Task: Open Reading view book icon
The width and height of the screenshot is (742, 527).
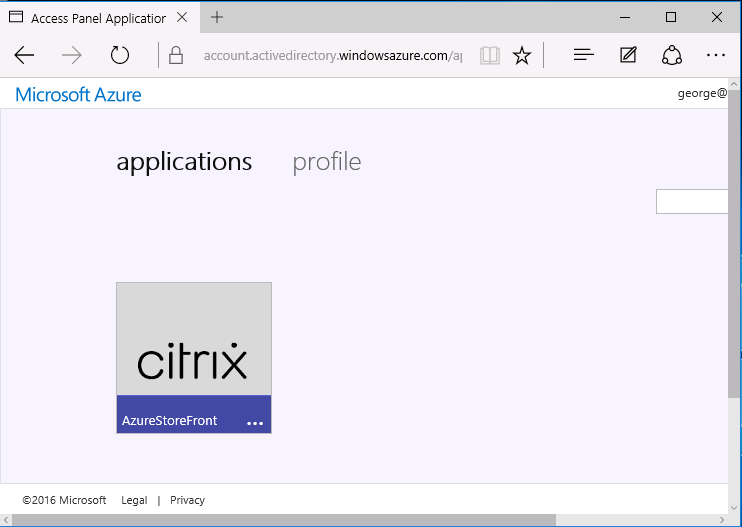Action: pyautogui.click(x=489, y=56)
